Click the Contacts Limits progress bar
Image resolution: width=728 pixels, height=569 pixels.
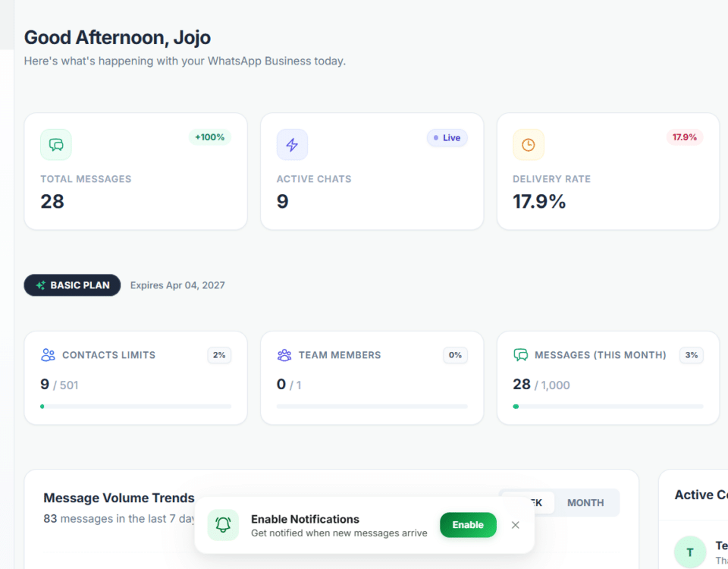click(x=136, y=407)
